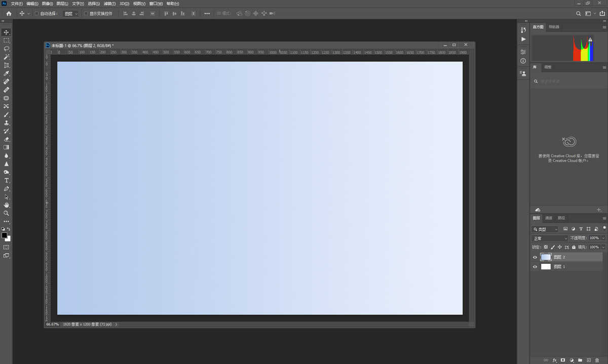608x364 pixels.
Task: Open the 文件(F) menu
Action: [x=17, y=4]
